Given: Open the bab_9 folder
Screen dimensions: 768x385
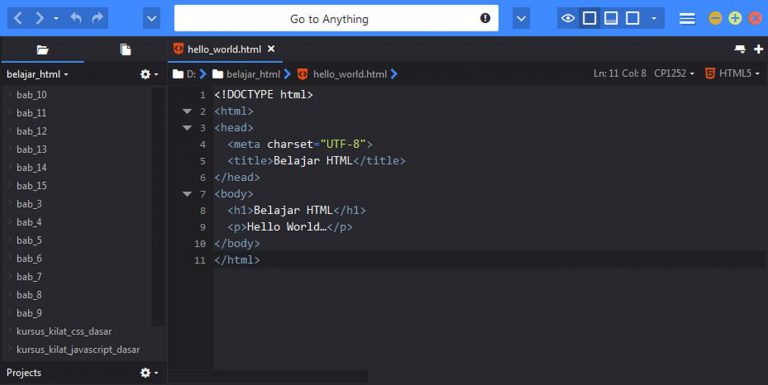Looking at the screenshot, I should [29, 313].
